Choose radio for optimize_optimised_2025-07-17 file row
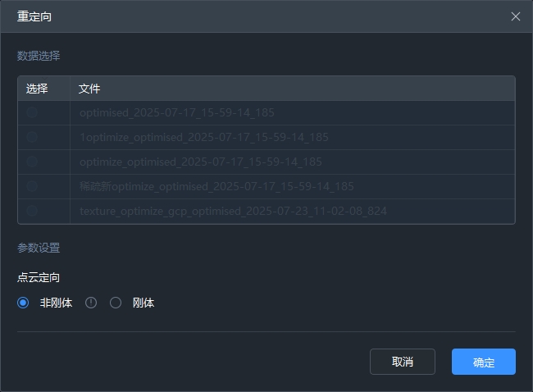Viewport: 533px width, 392px height. tap(32, 162)
